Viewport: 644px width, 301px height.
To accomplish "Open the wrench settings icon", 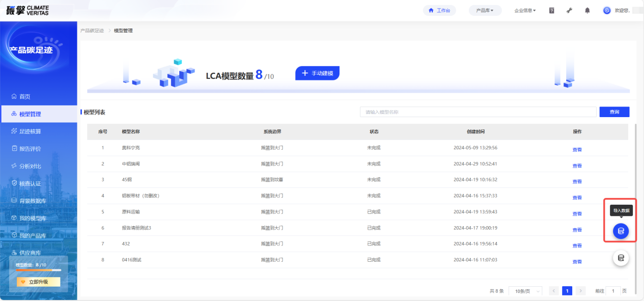I will coord(569,10).
